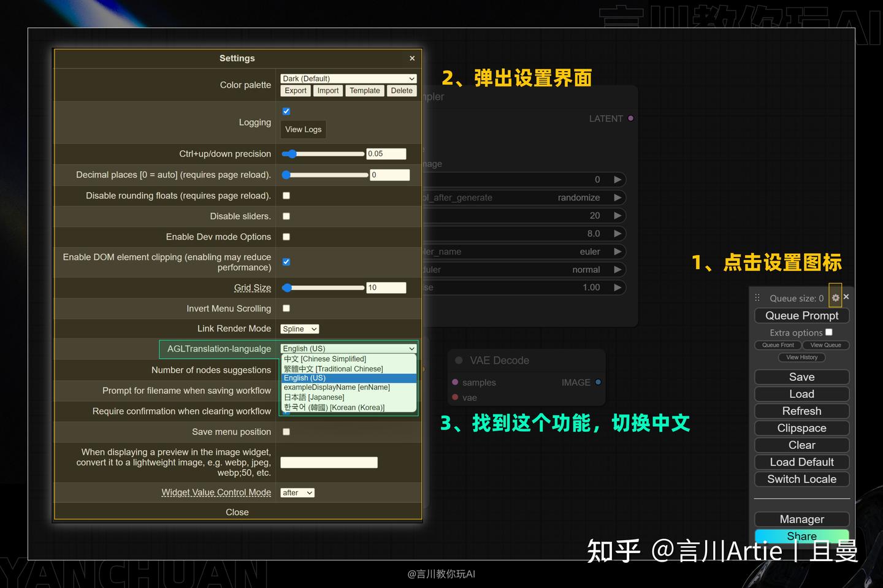Image resolution: width=883 pixels, height=588 pixels.
Task: Click Load Default button
Action: pos(801,462)
